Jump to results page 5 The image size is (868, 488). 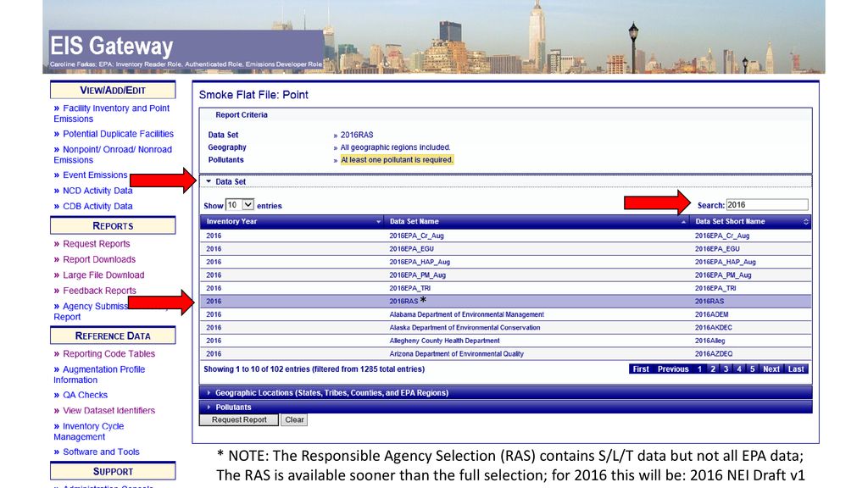point(753,369)
